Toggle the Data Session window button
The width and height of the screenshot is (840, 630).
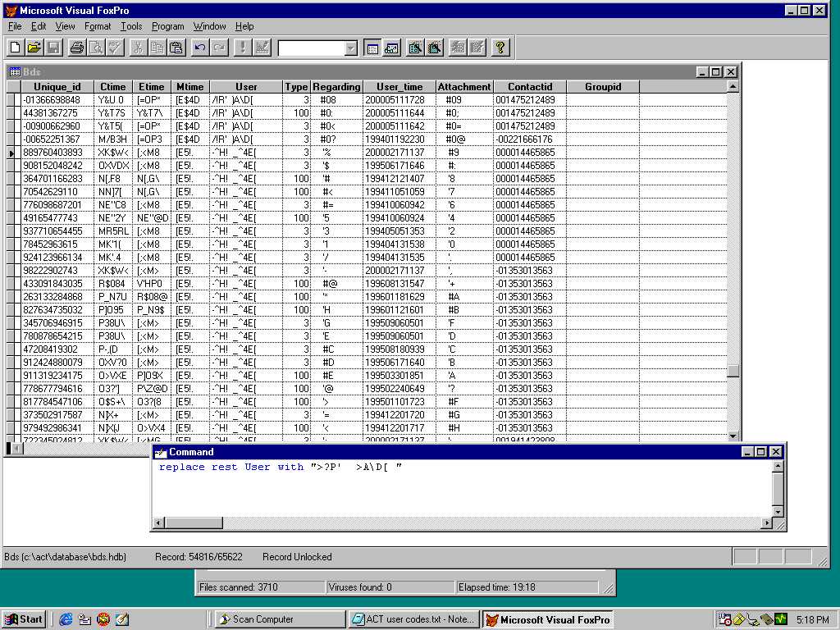[391, 48]
